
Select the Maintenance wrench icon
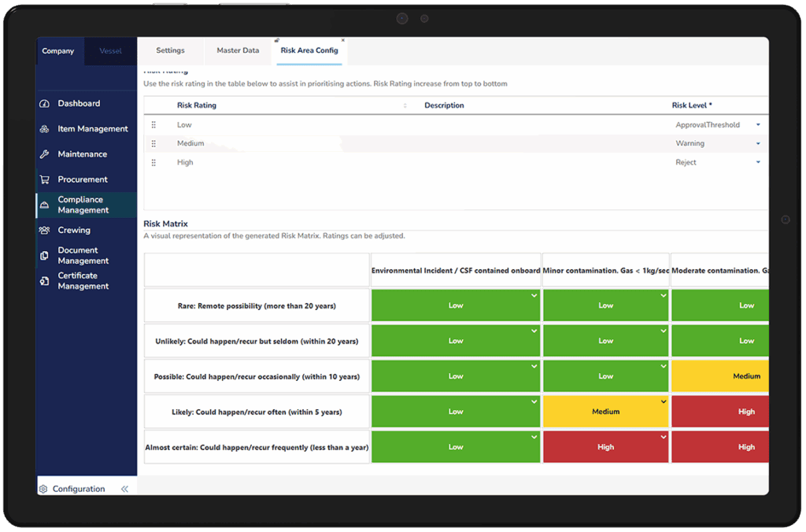click(44, 154)
